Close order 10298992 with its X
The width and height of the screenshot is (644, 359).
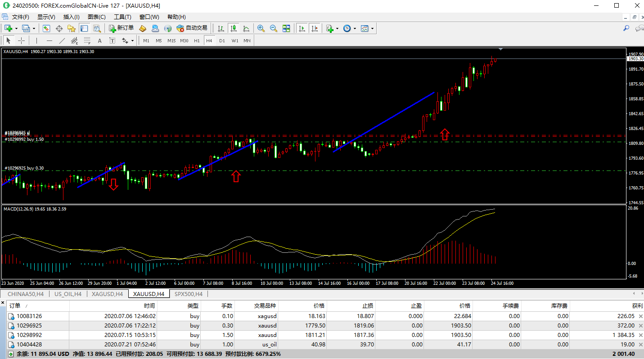(640, 335)
